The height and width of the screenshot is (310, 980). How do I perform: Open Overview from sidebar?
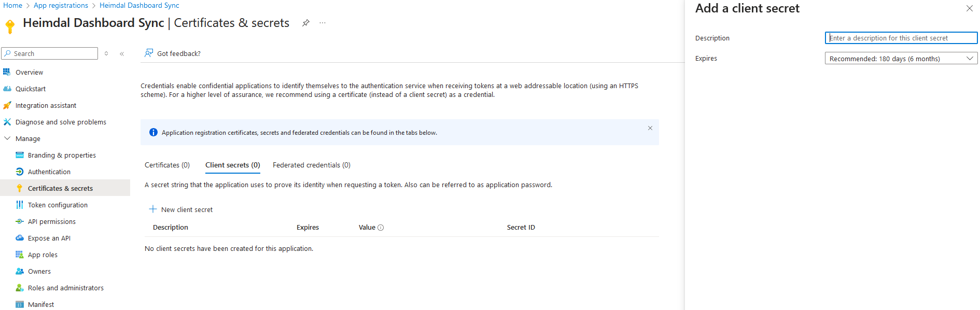29,72
